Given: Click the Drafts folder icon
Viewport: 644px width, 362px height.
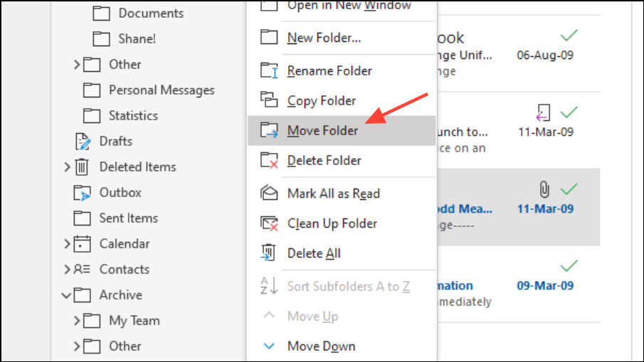Looking at the screenshot, I should tap(83, 142).
